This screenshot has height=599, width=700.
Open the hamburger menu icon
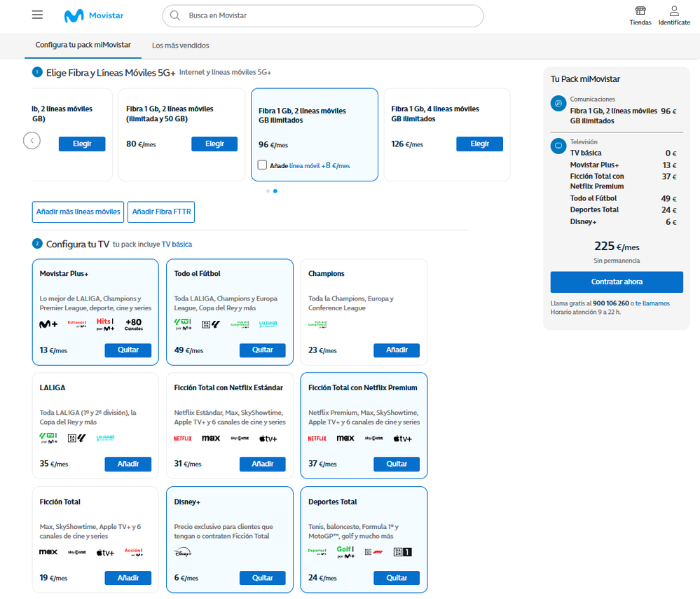point(38,15)
